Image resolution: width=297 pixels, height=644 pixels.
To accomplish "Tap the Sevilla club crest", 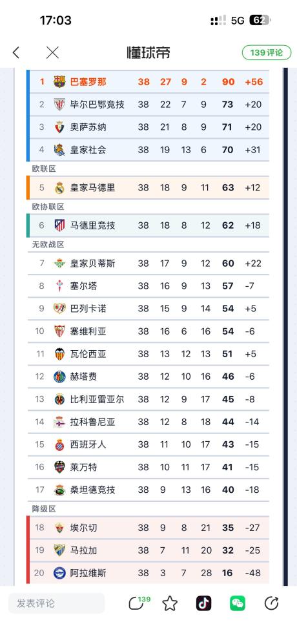I will click(59, 331).
